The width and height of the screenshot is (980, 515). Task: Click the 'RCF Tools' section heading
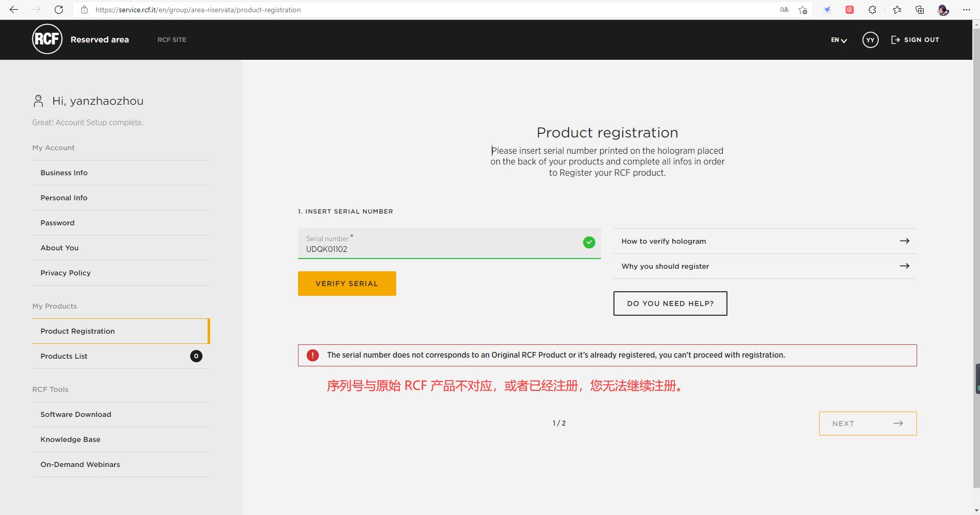[50, 389]
